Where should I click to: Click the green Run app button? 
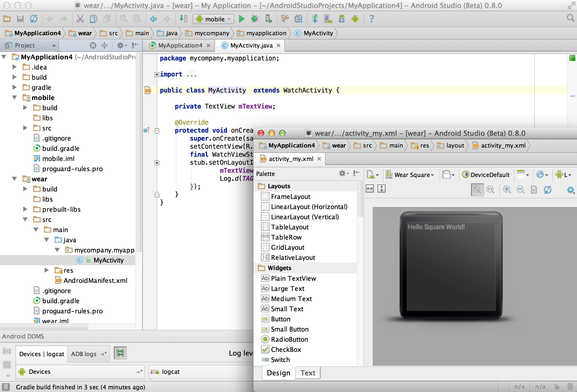click(241, 19)
